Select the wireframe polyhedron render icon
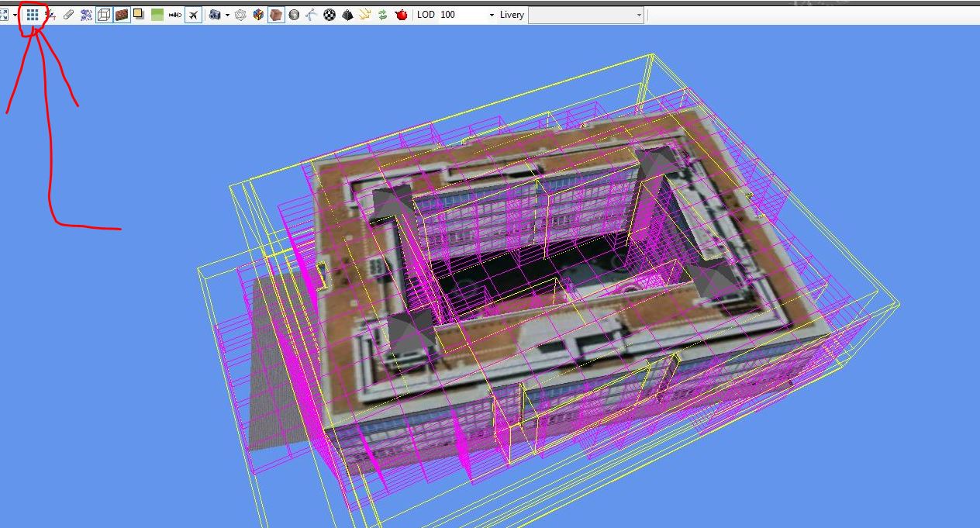Screen dimensions: 980x528 240,15
